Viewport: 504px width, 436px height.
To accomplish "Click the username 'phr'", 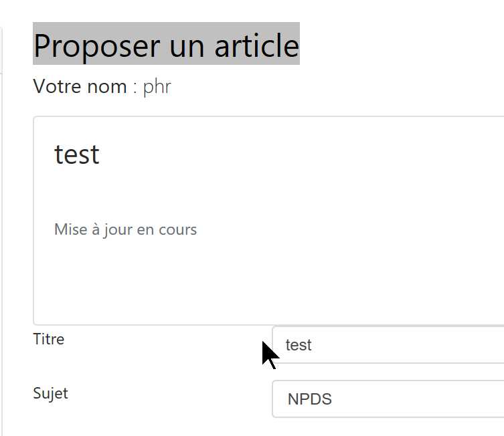I will tap(157, 87).
